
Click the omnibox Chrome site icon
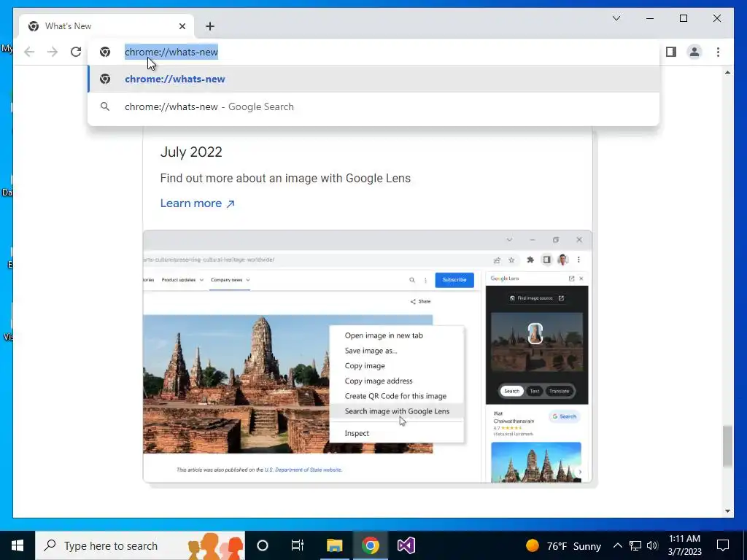pos(105,52)
